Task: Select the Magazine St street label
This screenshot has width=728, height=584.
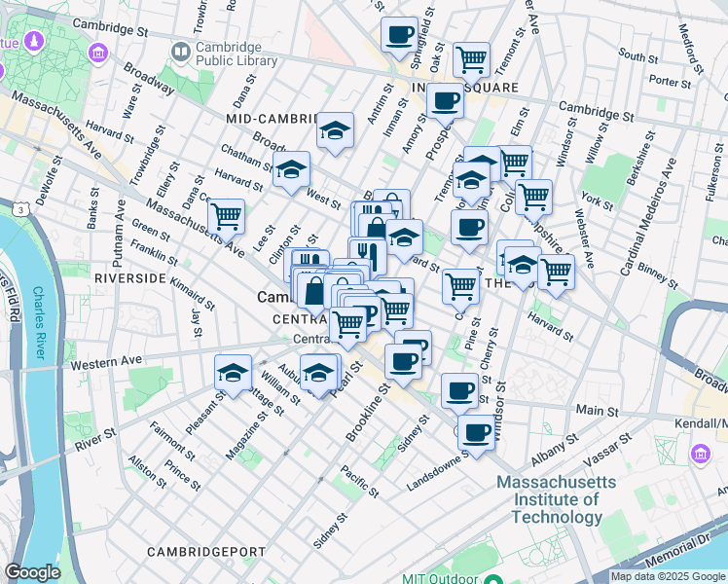Action: (x=247, y=435)
